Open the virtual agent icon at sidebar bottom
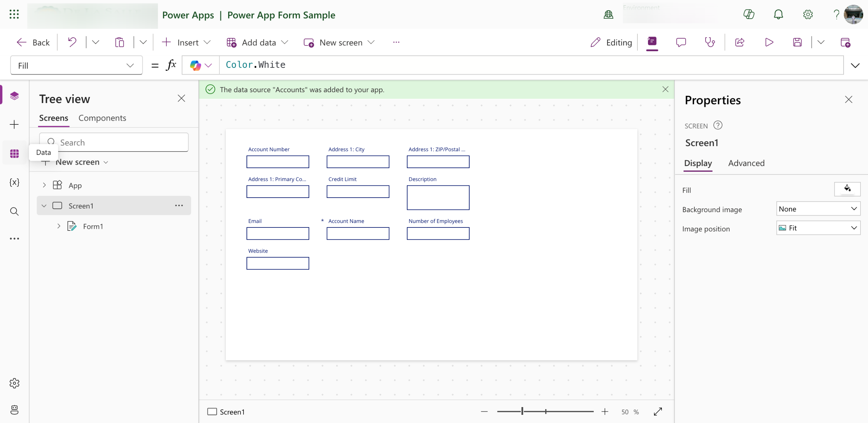This screenshot has width=868, height=423. click(x=14, y=410)
